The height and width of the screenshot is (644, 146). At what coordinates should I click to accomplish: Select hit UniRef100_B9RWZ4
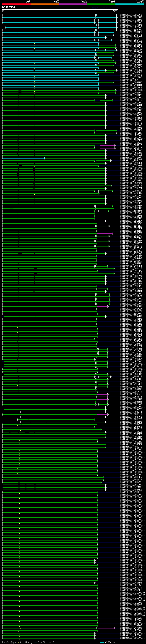131,42
